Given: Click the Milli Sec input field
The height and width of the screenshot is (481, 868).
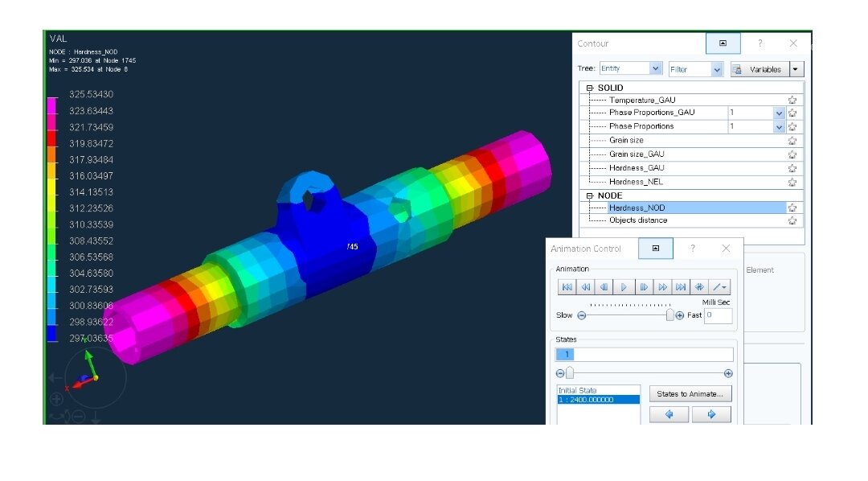Looking at the screenshot, I should pyautogui.click(x=718, y=315).
